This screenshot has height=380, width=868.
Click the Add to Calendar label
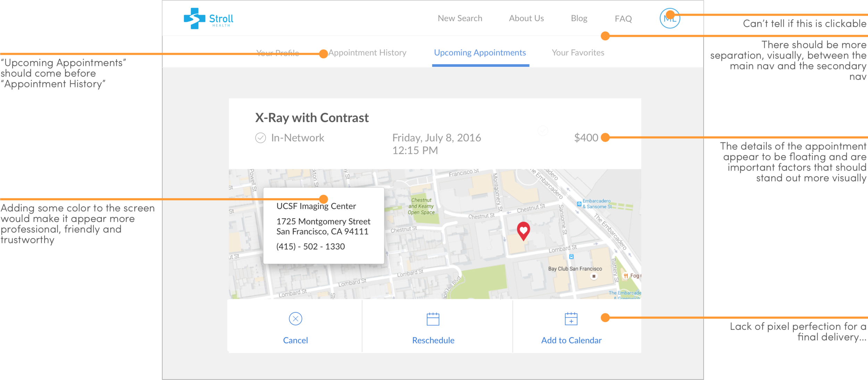(571, 340)
